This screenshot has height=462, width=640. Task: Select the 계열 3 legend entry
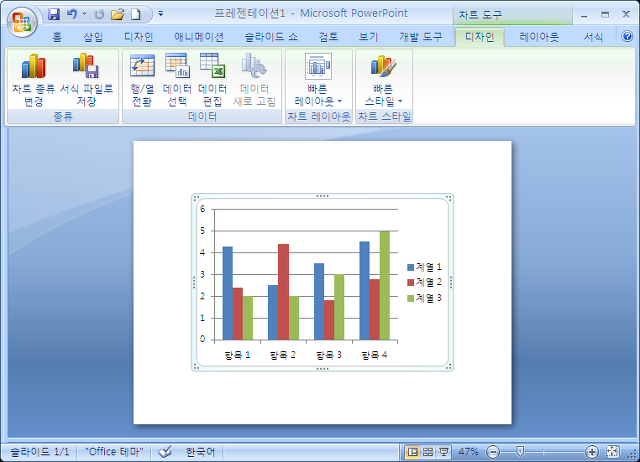coord(424,298)
